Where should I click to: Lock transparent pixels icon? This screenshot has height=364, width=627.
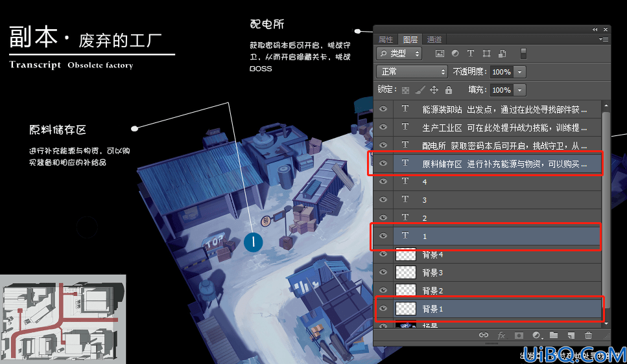pyautogui.click(x=405, y=90)
